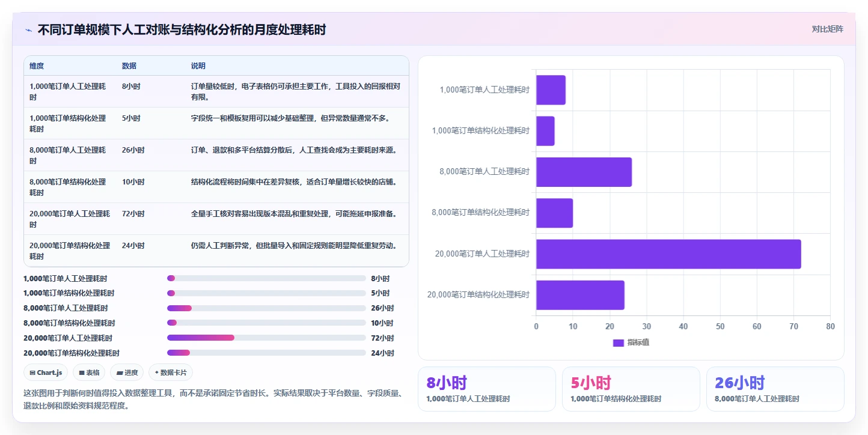Click the 1,000笔订单人工处理耗时 chart bar
The image size is (868, 435).
point(551,90)
